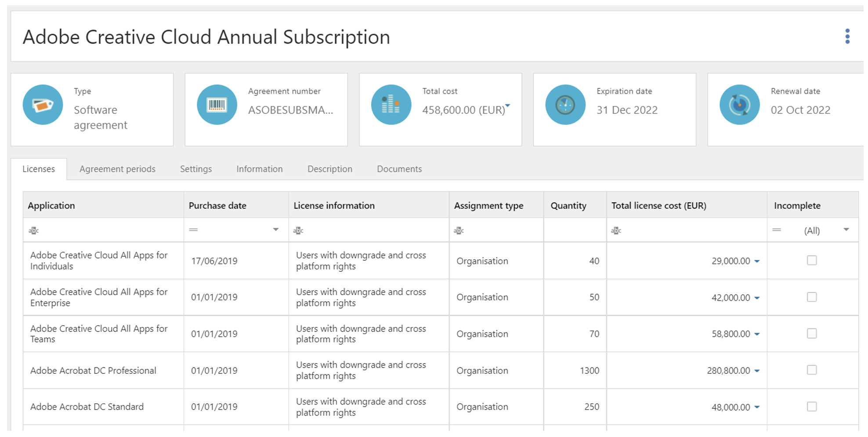Click the abc filter icon under Total license cost
The height and width of the screenshot is (437, 868).
pyautogui.click(x=616, y=230)
